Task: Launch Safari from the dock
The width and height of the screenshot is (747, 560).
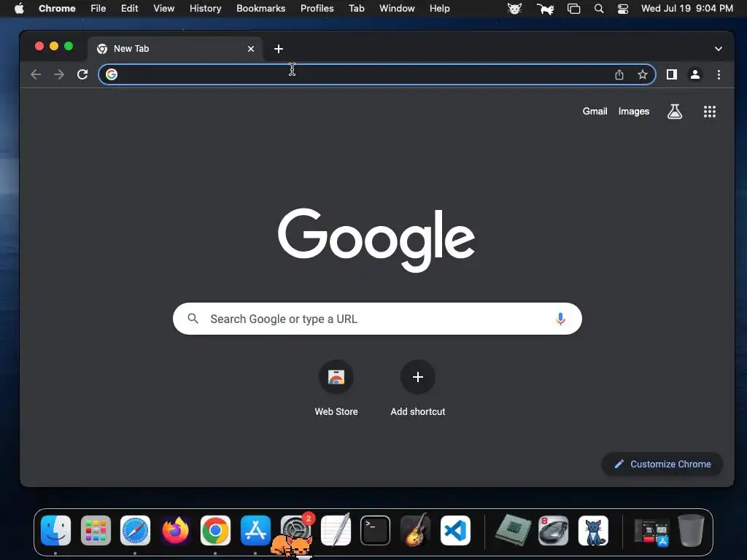Action: pyautogui.click(x=135, y=531)
